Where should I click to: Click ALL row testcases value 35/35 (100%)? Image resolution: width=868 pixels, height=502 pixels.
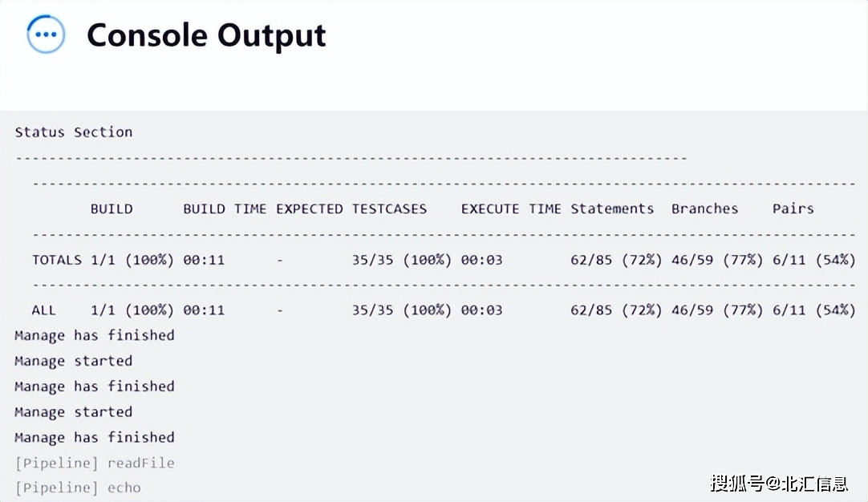(x=402, y=310)
